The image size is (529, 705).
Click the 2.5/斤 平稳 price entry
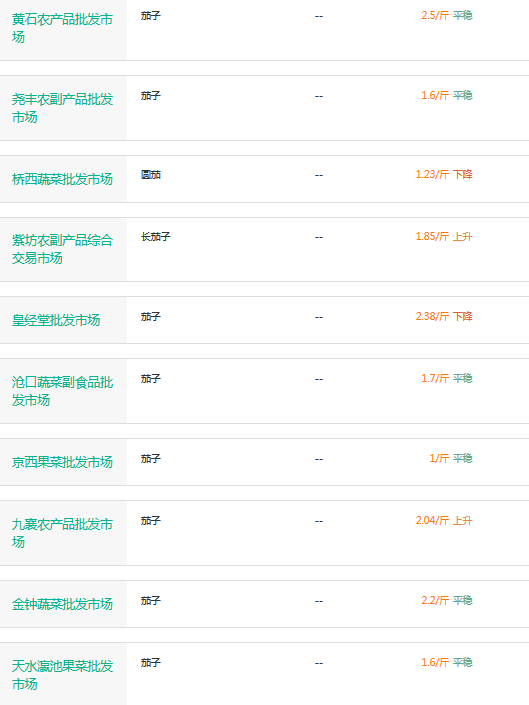click(447, 15)
